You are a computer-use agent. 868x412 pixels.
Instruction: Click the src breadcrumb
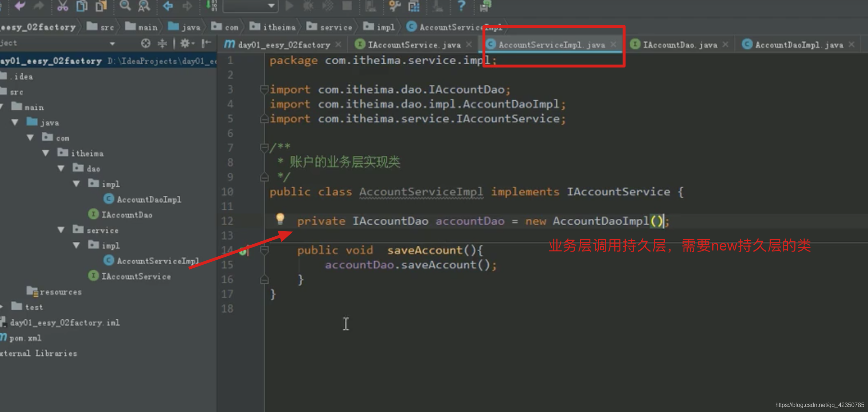(101, 27)
